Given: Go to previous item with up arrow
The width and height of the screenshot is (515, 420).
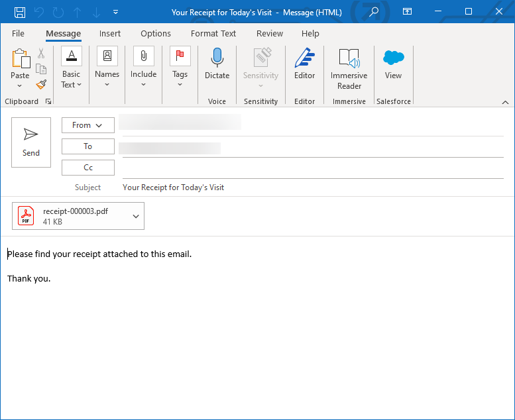Looking at the screenshot, I should [x=77, y=13].
